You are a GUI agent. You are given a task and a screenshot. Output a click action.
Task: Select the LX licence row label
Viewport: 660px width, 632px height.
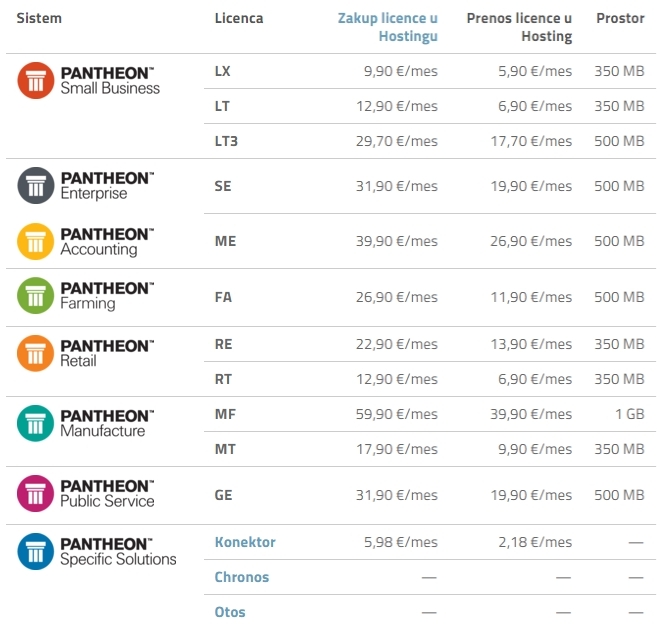(x=222, y=71)
